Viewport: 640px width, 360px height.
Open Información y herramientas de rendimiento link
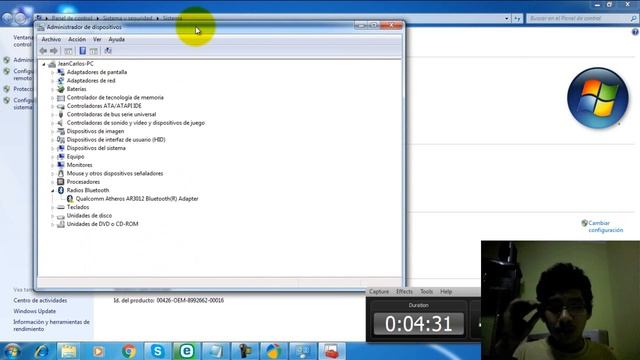[51, 325]
